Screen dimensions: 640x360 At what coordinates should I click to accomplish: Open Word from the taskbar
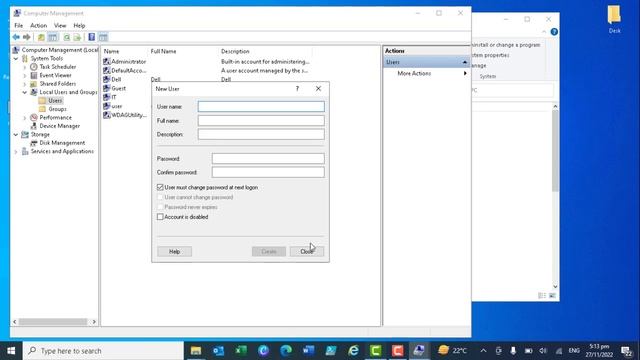[x=308, y=350]
